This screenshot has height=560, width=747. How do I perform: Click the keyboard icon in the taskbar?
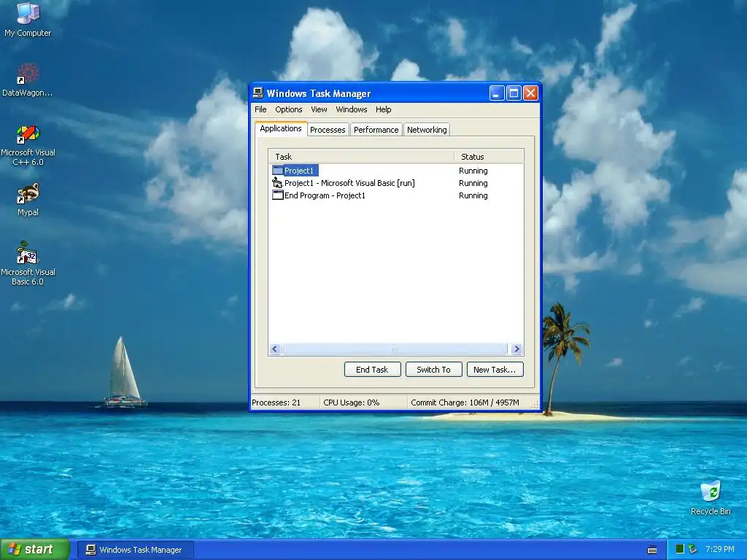coord(652,550)
